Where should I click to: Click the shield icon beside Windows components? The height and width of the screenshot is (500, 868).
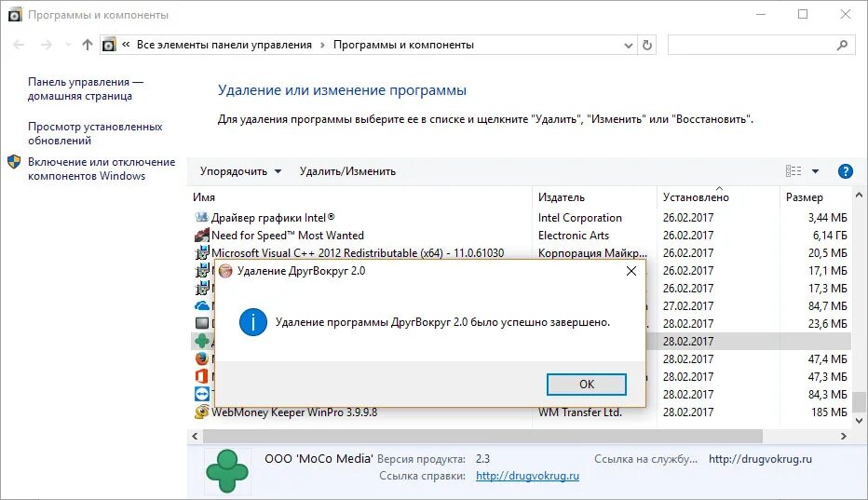14,162
